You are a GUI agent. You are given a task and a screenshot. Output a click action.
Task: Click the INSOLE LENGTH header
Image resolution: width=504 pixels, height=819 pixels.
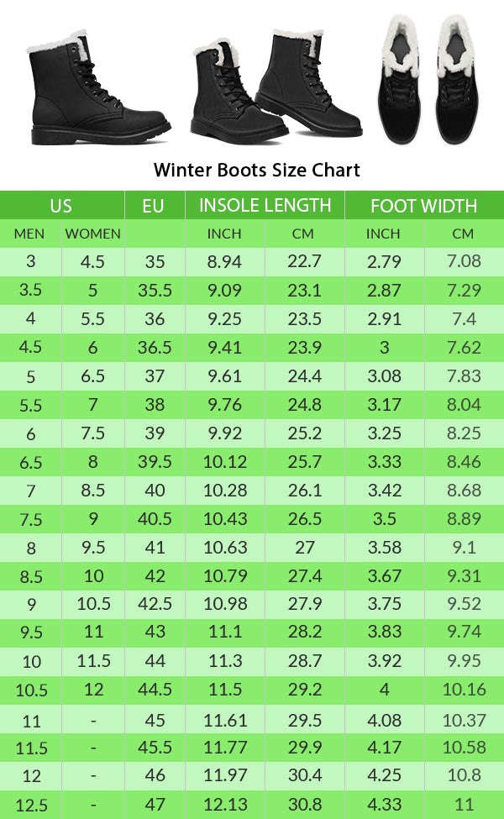[x=265, y=205]
